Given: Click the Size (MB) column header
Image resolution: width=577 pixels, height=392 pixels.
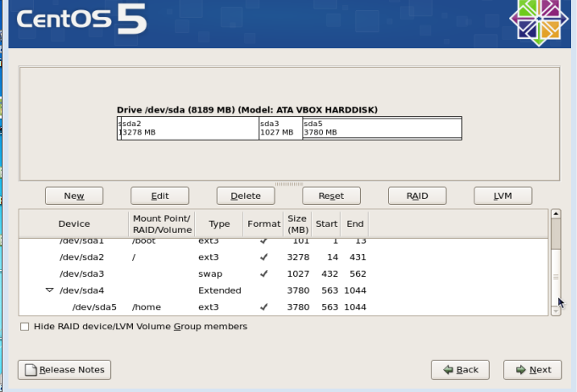Looking at the screenshot, I should (297, 224).
